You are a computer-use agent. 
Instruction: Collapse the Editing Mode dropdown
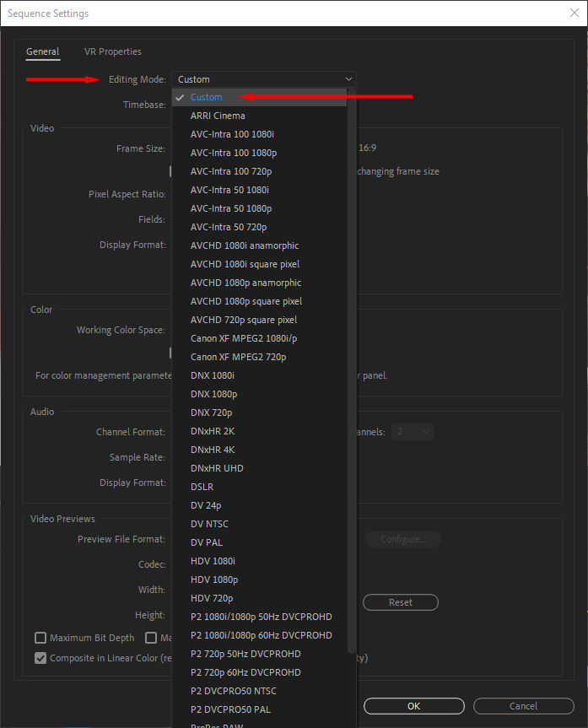point(264,79)
